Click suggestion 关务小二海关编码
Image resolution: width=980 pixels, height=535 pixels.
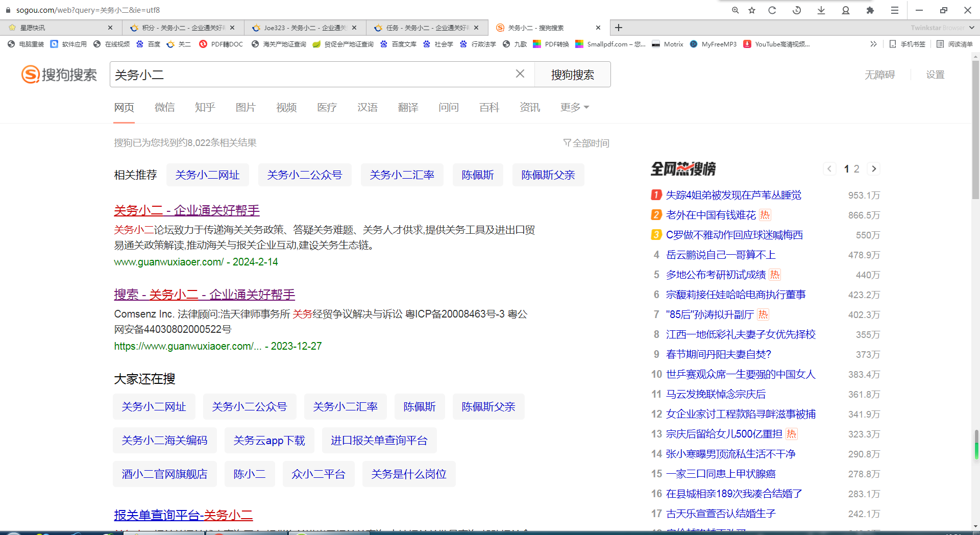click(x=164, y=441)
